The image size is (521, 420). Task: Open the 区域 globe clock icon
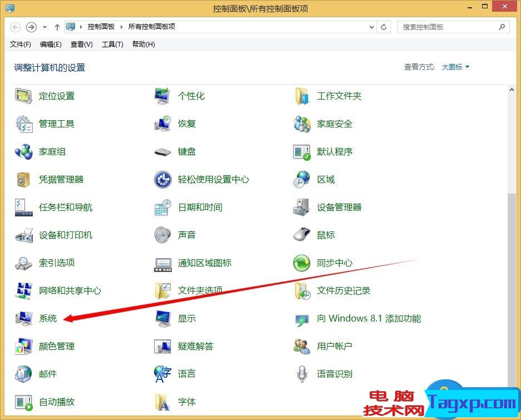tap(302, 180)
